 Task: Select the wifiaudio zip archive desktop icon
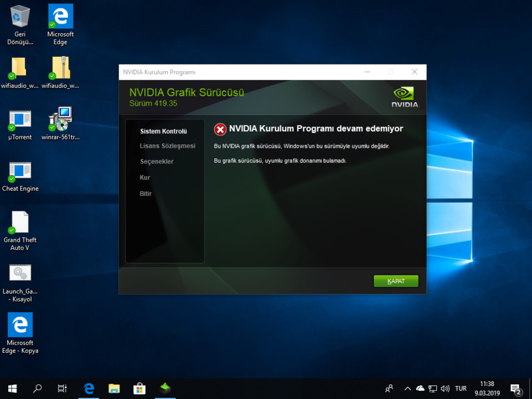[60, 73]
